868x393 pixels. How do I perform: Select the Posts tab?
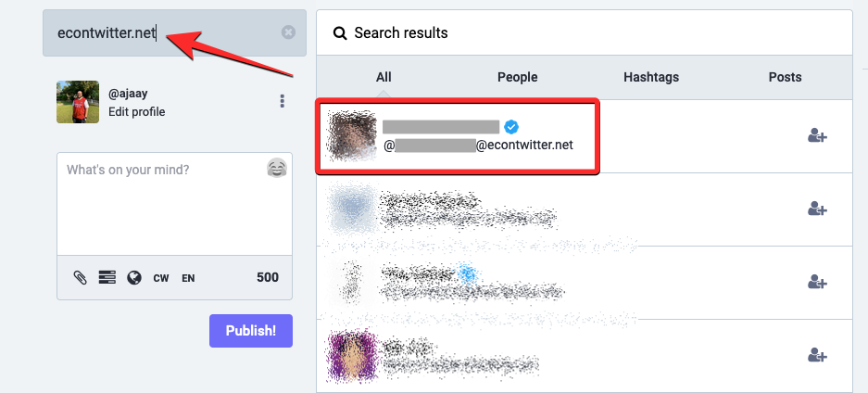tap(786, 78)
